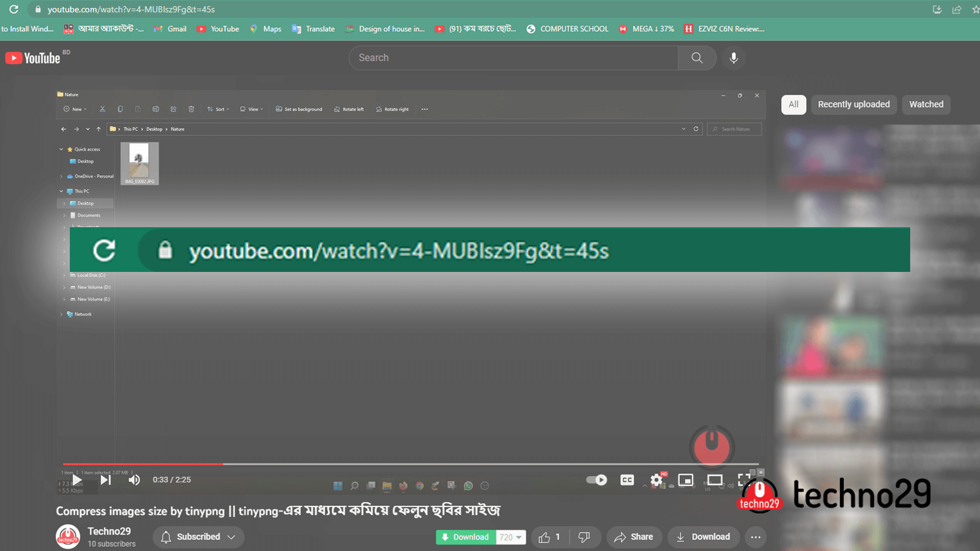The width and height of the screenshot is (980, 551).
Task: Open the EZVIZ C6N Review bookmark
Action: click(725, 29)
